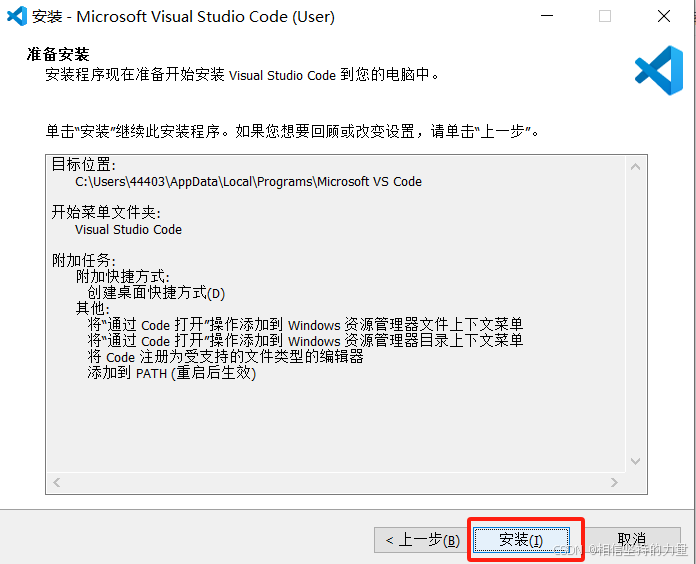The width and height of the screenshot is (696, 564).
Task: Click the horizontal scroll left arrow
Action: [57, 482]
